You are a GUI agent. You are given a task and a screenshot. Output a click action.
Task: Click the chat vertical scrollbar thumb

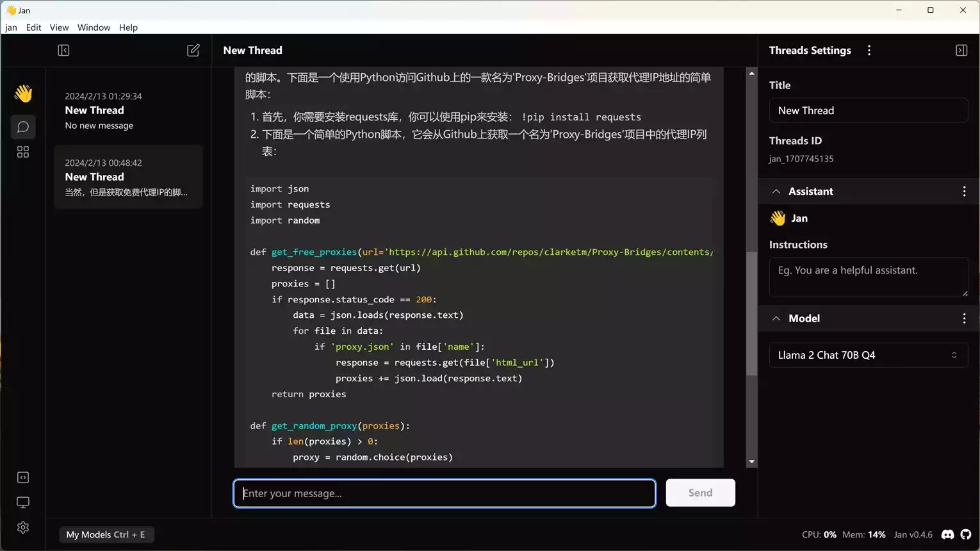pyautogui.click(x=751, y=314)
